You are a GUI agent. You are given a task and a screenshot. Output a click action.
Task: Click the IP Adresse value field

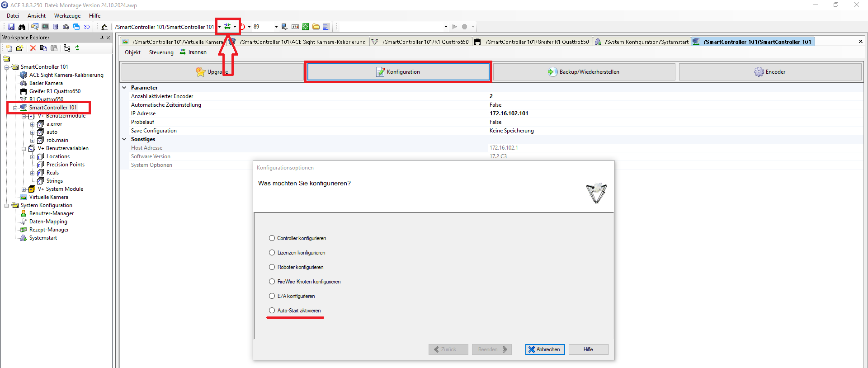pyautogui.click(x=509, y=113)
